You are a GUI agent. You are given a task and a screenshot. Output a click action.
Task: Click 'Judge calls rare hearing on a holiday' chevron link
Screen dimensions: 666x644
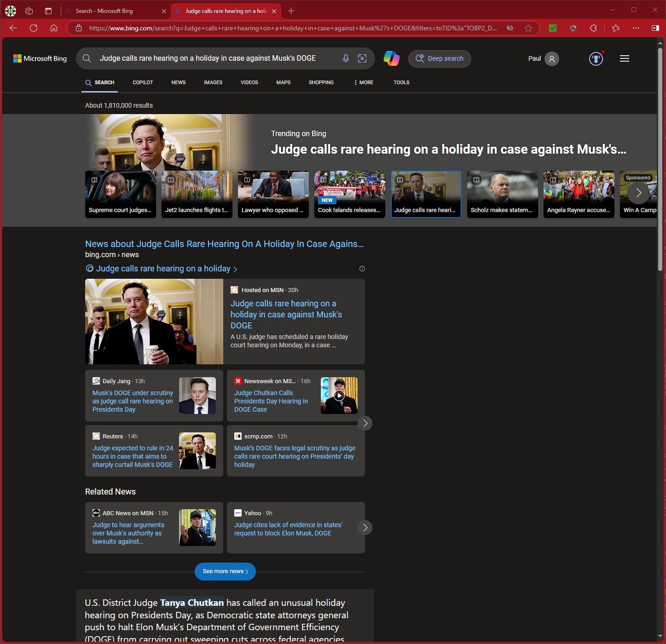[162, 269]
